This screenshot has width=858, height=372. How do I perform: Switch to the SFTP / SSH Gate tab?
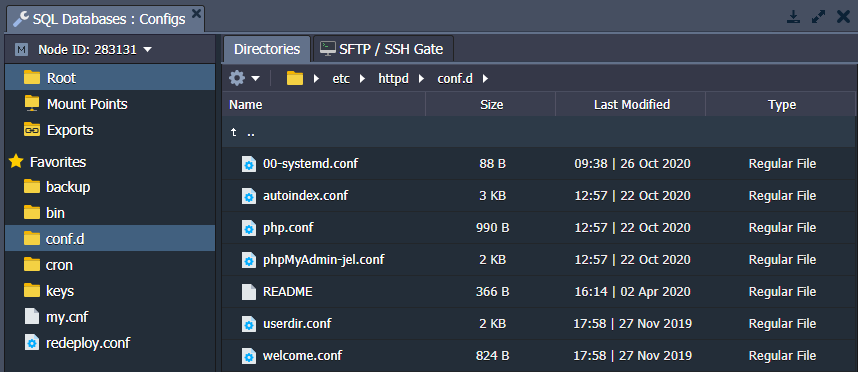[x=383, y=49]
